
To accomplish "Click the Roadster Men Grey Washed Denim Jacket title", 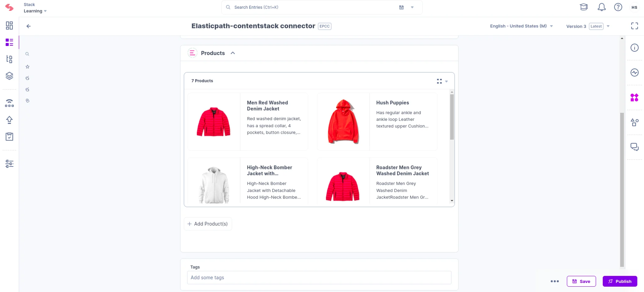I will (402, 171).
